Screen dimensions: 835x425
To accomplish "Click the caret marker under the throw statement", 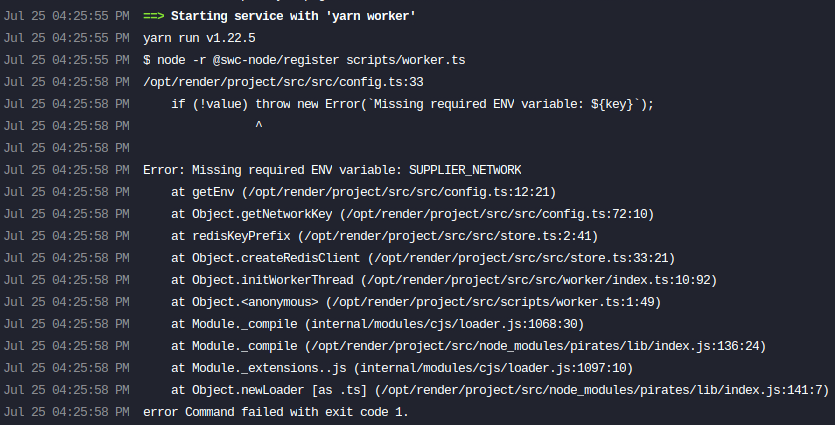I will (x=259, y=126).
